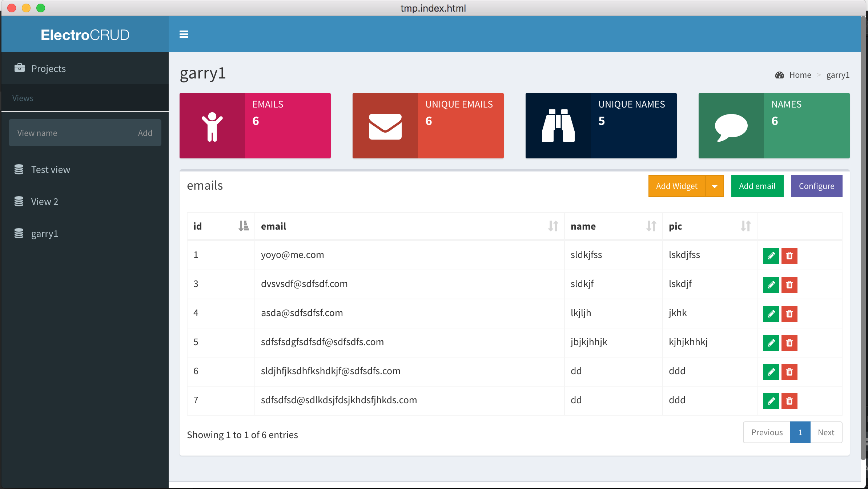This screenshot has width=868, height=489.
Task: Edit the sldjhfjksdhfkshdkjf@sdfsdfs.com row
Action: click(x=771, y=372)
